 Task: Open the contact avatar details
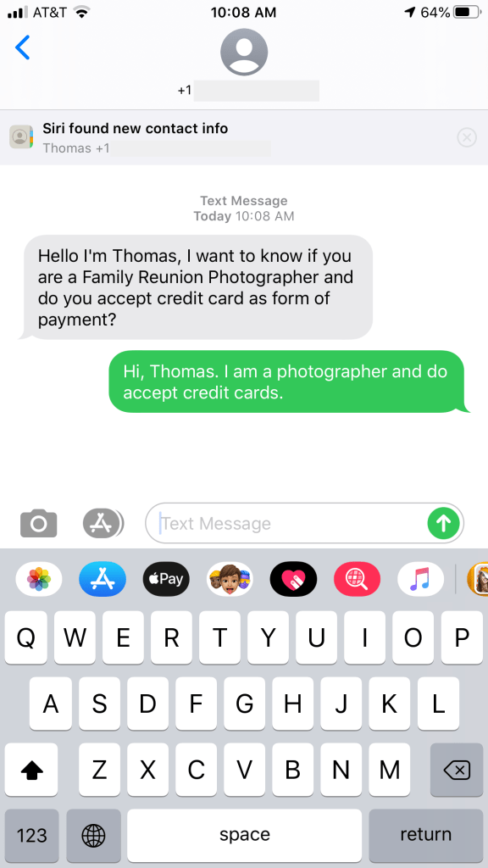tap(244, 52)
